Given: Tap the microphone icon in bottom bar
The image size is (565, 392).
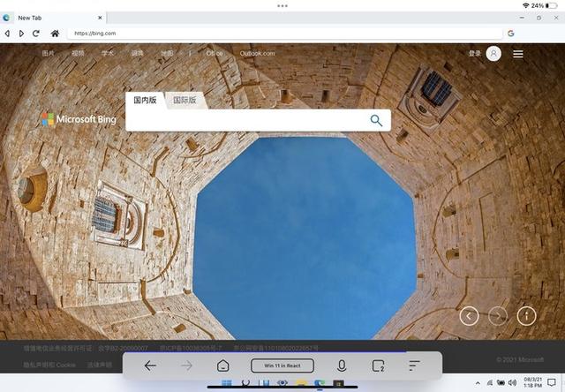Looking at the screenshot, I should click(x=342, y=366).
